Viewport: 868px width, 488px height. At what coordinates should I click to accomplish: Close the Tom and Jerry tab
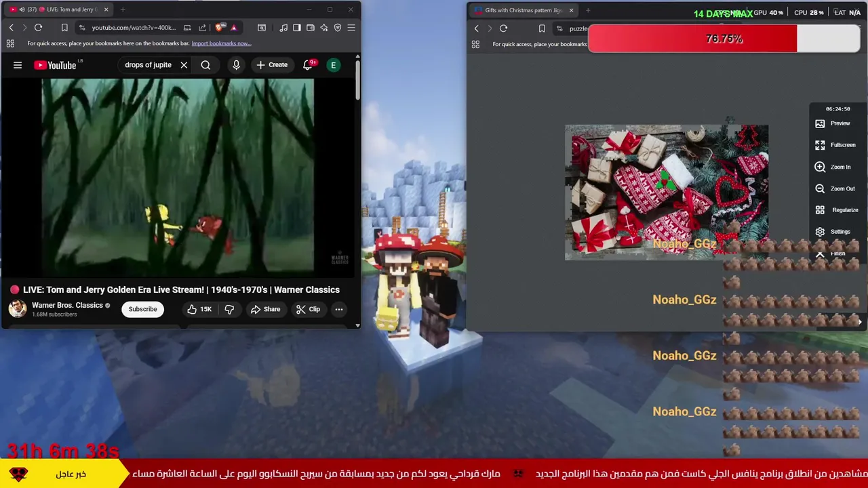[x=106, y=9]
